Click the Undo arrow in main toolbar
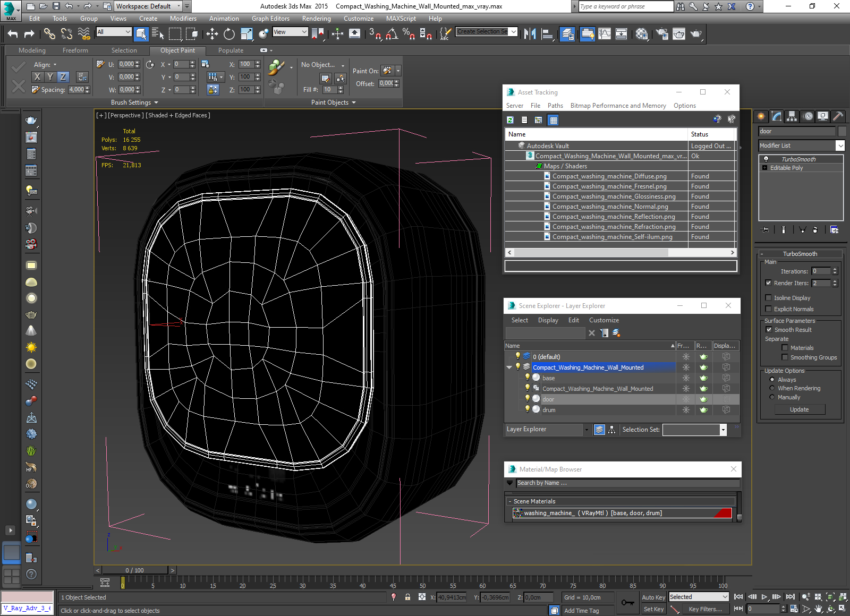Screen dimensions: 850x616 pyautogui.click(x=13, y=34)
